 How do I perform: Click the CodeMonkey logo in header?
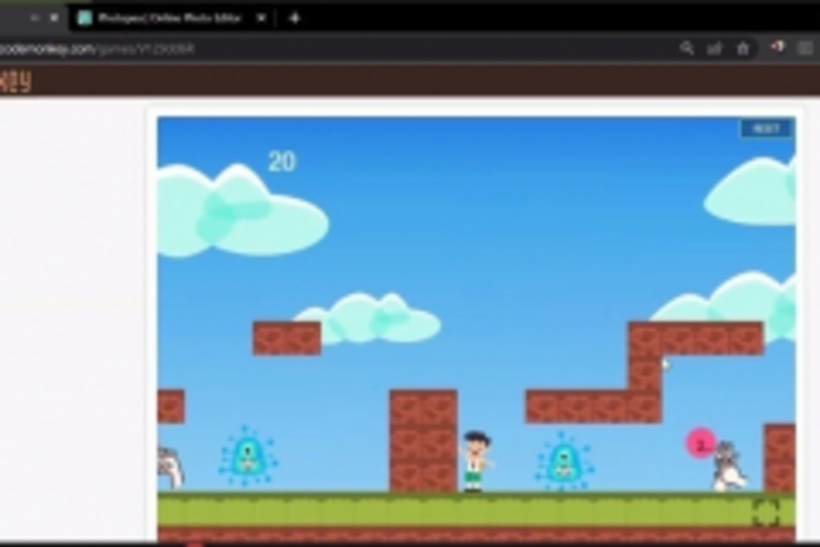click(15, 82)
